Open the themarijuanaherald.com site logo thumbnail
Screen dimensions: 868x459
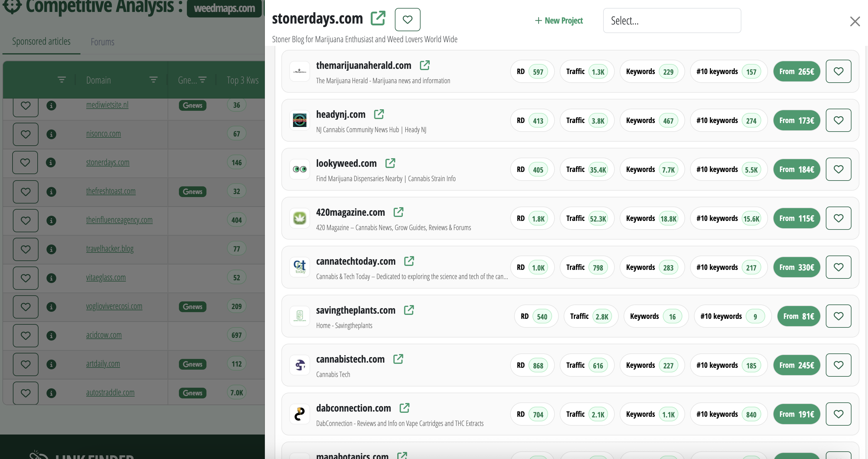pos(299,71)
